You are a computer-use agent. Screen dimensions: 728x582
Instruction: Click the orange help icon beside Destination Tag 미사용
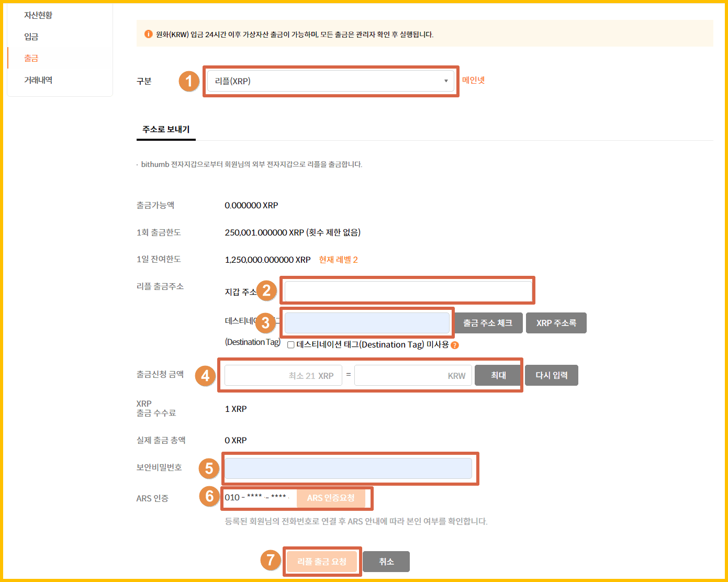click(455, 345)
